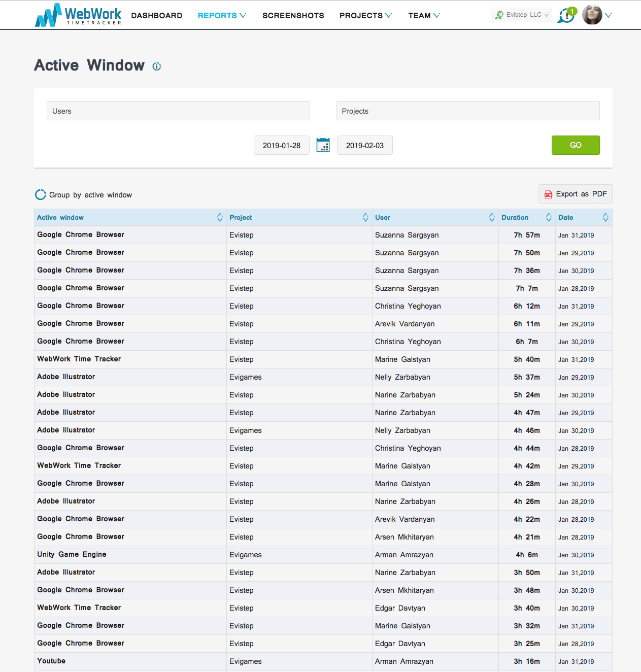
Task: Click the PDF icon in Export button
Action: (x=548, y=194)
